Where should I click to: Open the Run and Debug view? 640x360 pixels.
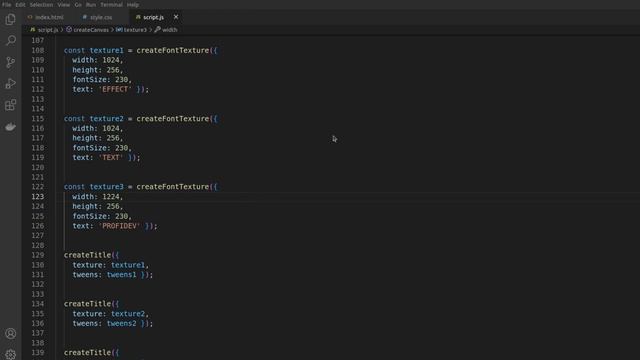[11, 84]
